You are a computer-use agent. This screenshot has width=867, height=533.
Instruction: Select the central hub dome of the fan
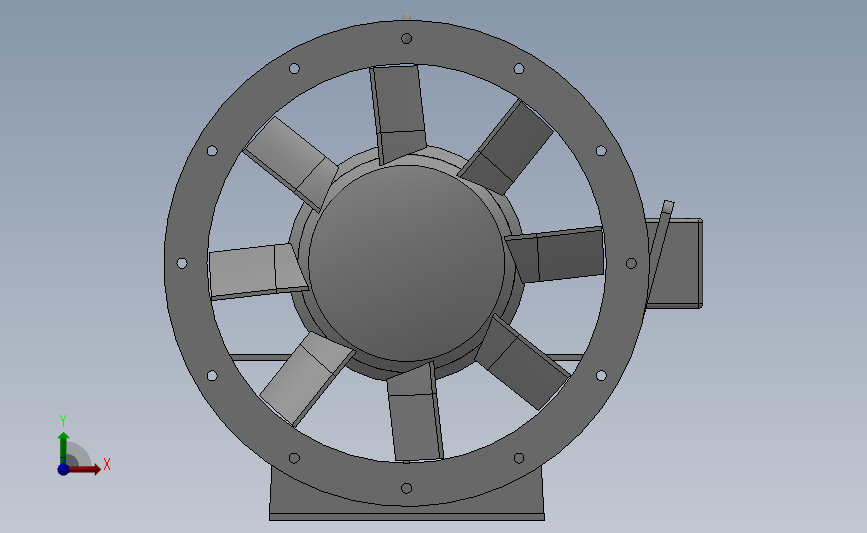point(406,264)
